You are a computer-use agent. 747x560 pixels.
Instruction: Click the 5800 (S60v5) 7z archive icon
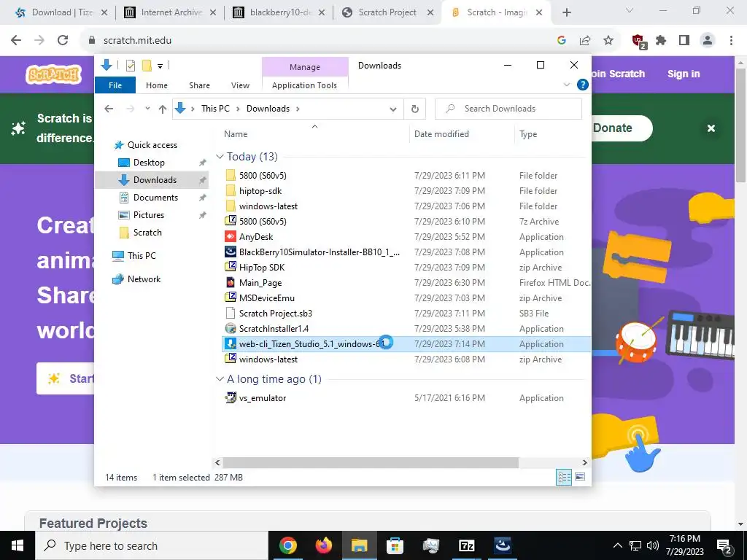tap(231, 221)
